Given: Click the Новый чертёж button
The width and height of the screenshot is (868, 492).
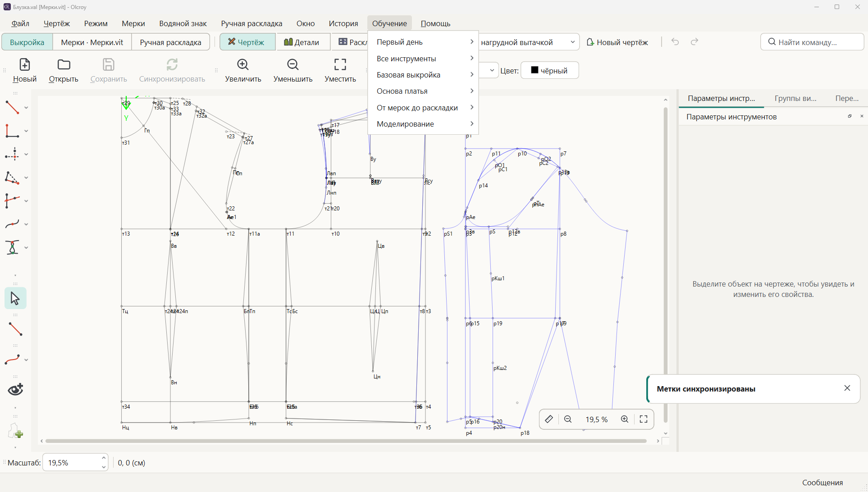Looking at the screenshot, I should tap(617, 42).
